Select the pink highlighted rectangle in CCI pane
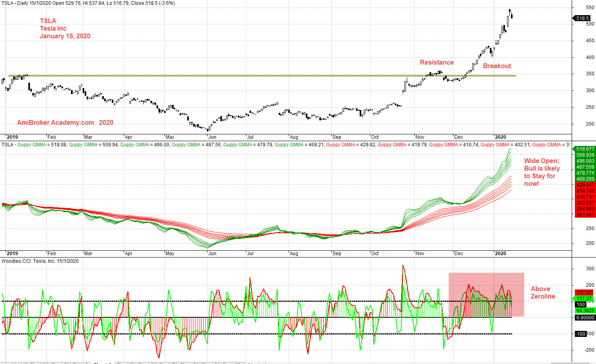The height and width of the screenshot is (364, 596). tap(486, 295)
